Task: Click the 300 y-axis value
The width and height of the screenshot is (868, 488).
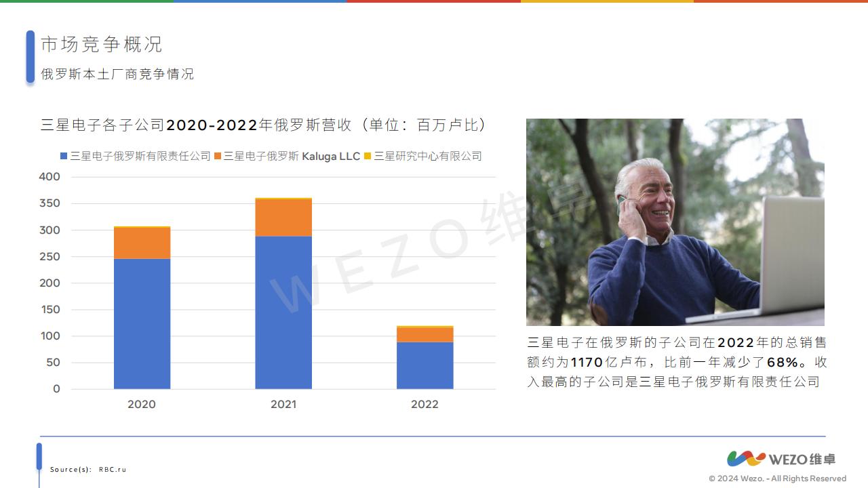Action: pyautogui.click(x=50, y=230)
